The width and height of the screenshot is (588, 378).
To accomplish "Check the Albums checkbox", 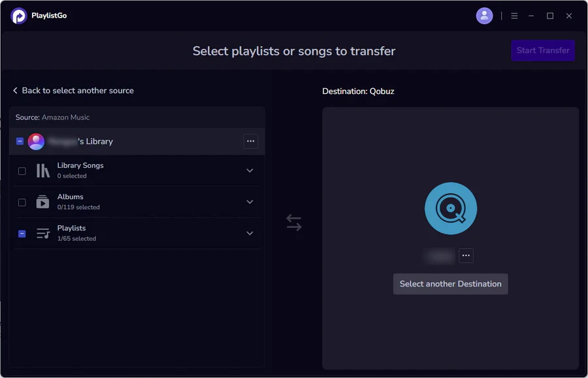I will 22,202.
